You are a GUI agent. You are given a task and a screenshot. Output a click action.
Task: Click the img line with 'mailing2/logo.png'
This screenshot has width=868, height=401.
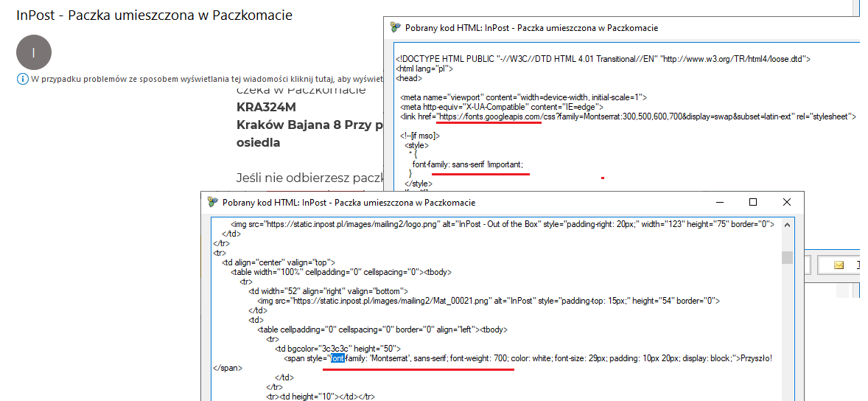tap(503, 224)
